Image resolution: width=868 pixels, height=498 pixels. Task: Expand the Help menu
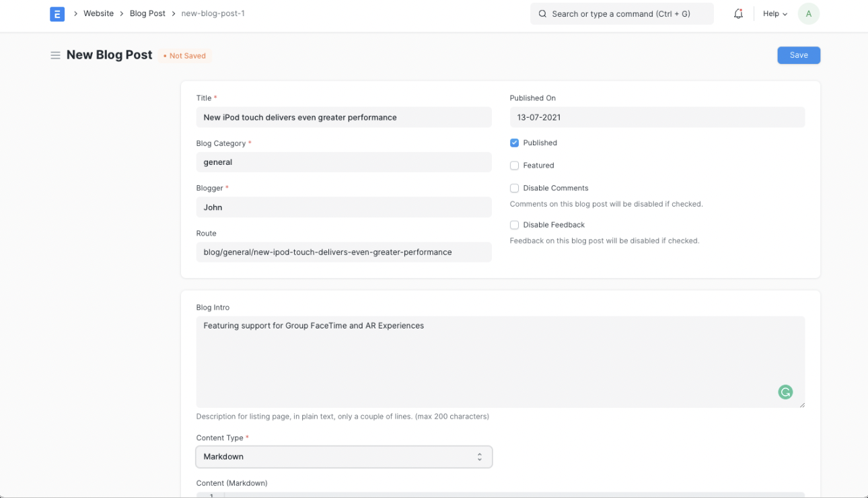(774, 13)
